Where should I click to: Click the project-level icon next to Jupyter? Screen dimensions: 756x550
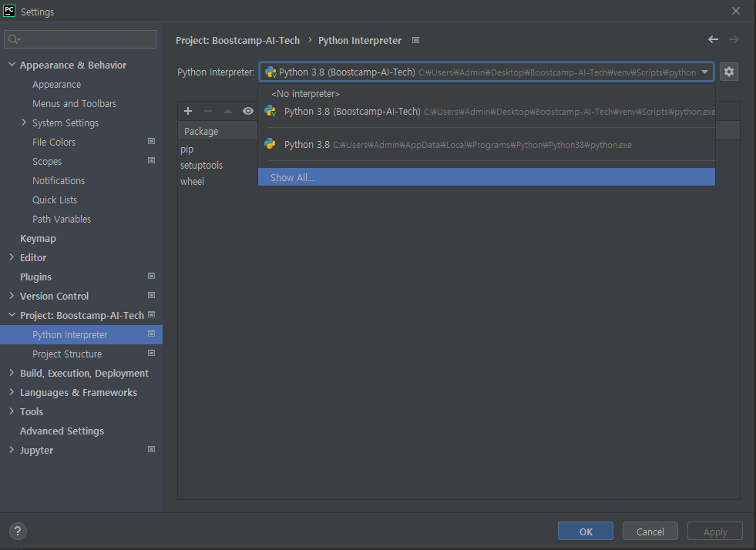coord(151,449)
